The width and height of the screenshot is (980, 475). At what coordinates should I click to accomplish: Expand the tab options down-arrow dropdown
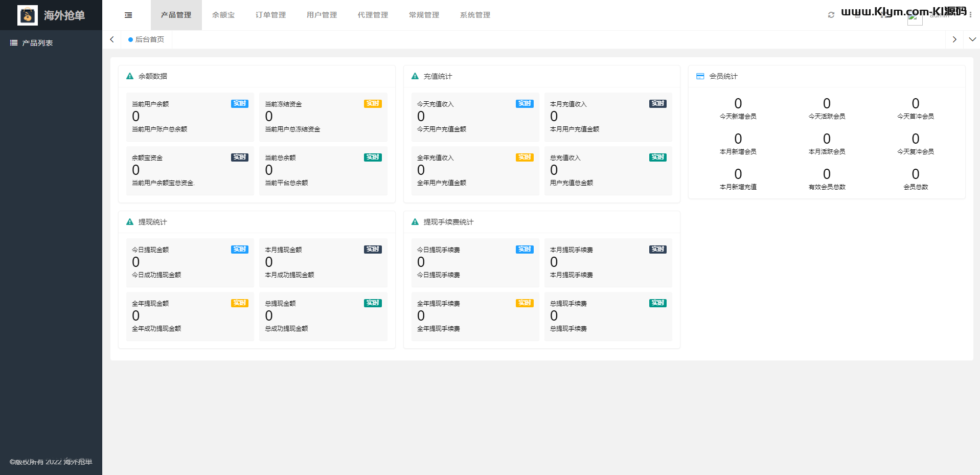pyautogui.click(x=972, y=39)
